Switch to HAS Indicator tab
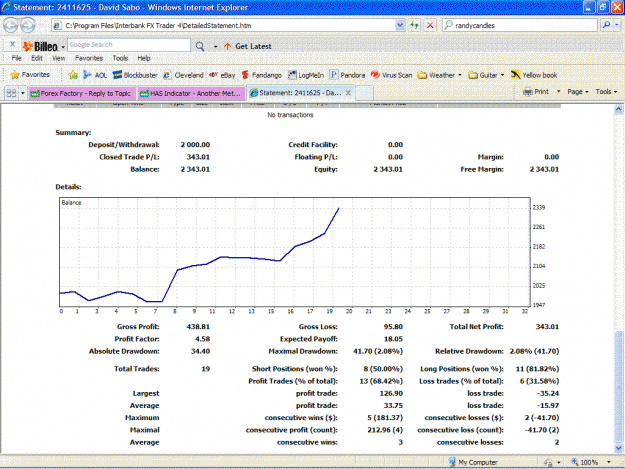625x469 pixels. (192, 93)
